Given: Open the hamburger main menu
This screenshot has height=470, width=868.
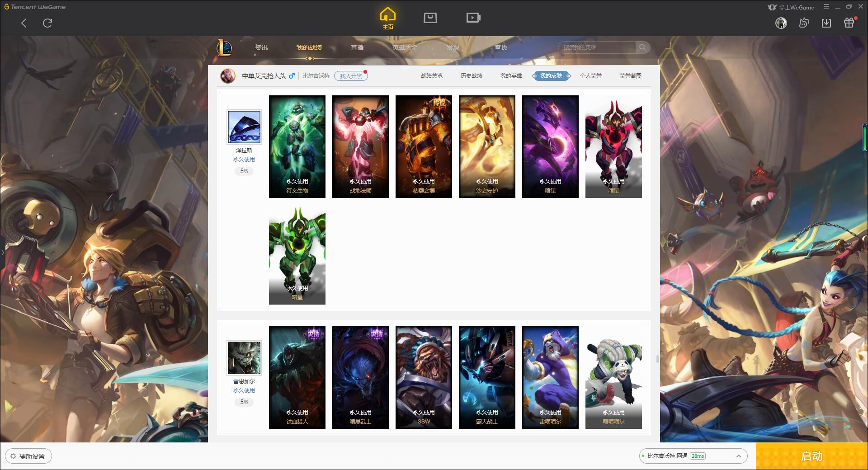Looking at the screenshot, I should coord(826,7).
